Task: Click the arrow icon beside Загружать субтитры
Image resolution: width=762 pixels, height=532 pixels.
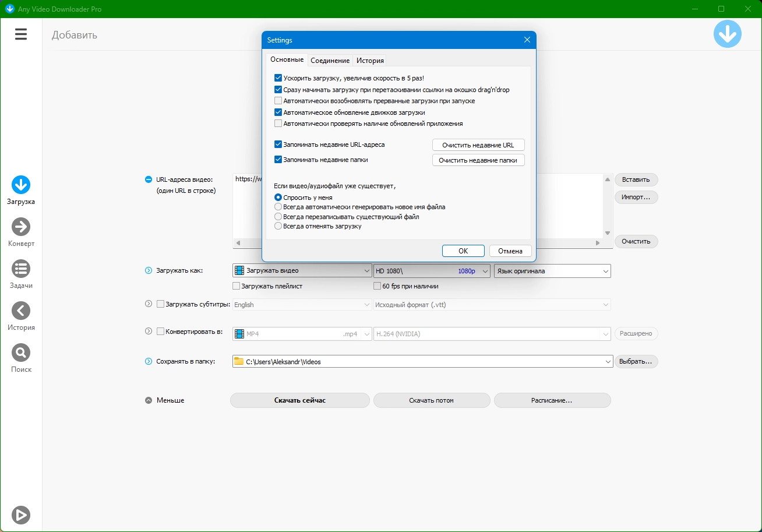Action: pos(148,304)
